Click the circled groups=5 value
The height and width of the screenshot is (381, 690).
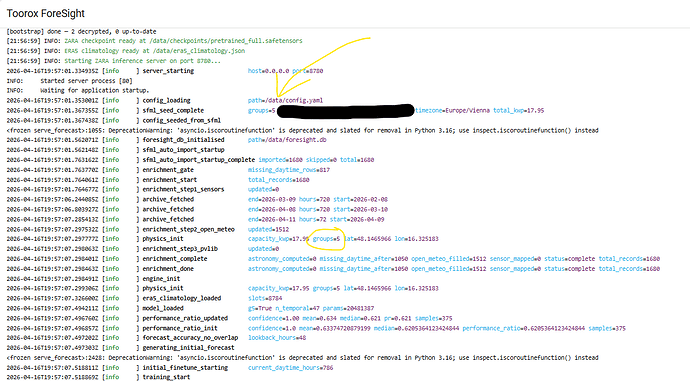[x=326, y=239]
